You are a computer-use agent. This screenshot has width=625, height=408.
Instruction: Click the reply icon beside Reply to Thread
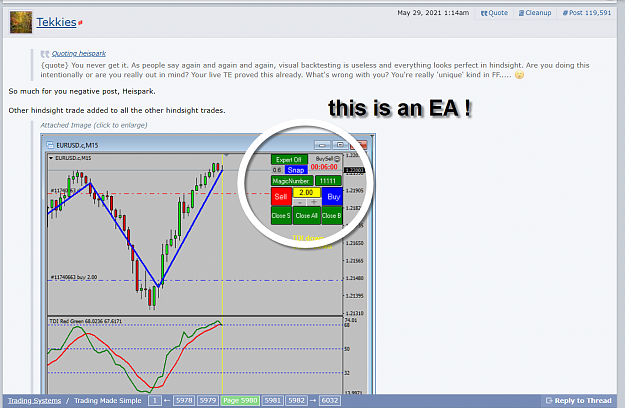point(549,400)
